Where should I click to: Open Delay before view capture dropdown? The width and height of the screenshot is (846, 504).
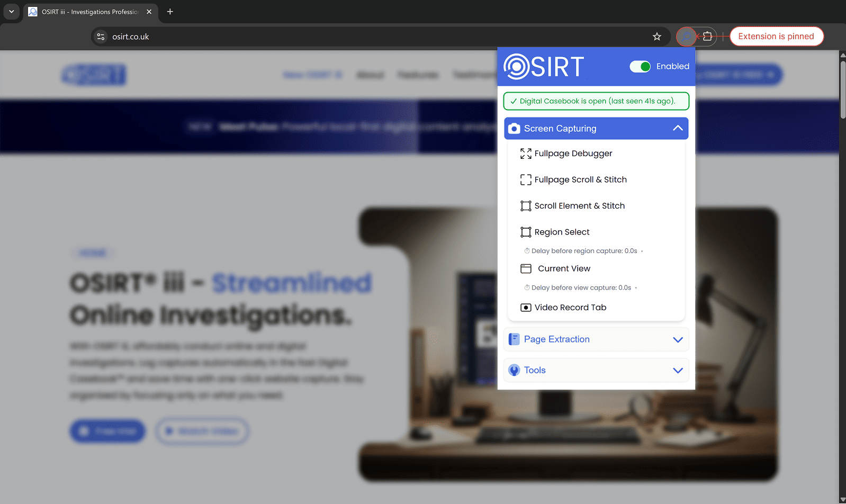tap(580, 288)
